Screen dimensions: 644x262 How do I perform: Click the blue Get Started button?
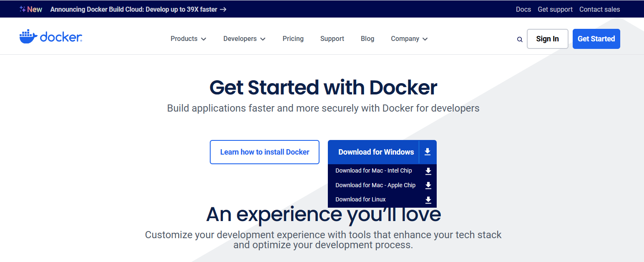point(596,39)
